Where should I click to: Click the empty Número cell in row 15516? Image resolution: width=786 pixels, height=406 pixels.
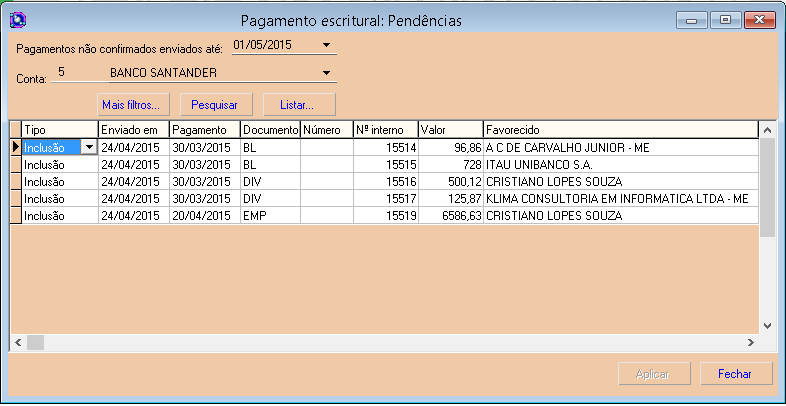point(327,181)
